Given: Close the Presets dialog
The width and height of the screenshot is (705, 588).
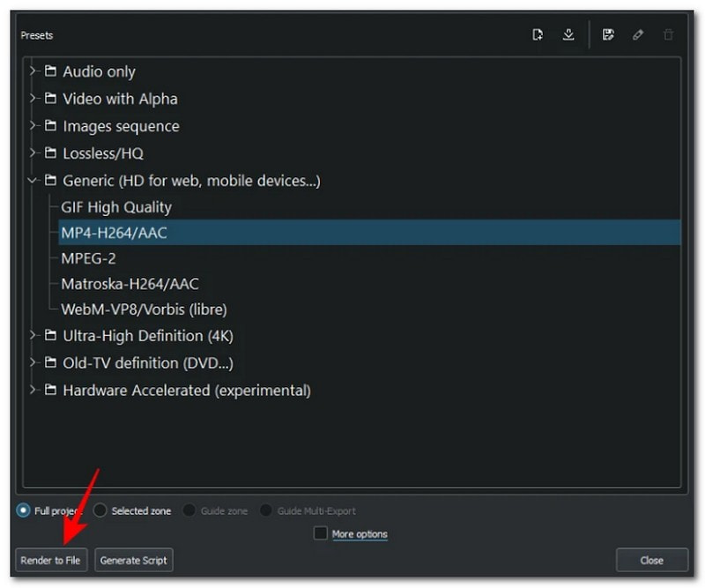Looking at the screenshot, I should pos(651,560).
